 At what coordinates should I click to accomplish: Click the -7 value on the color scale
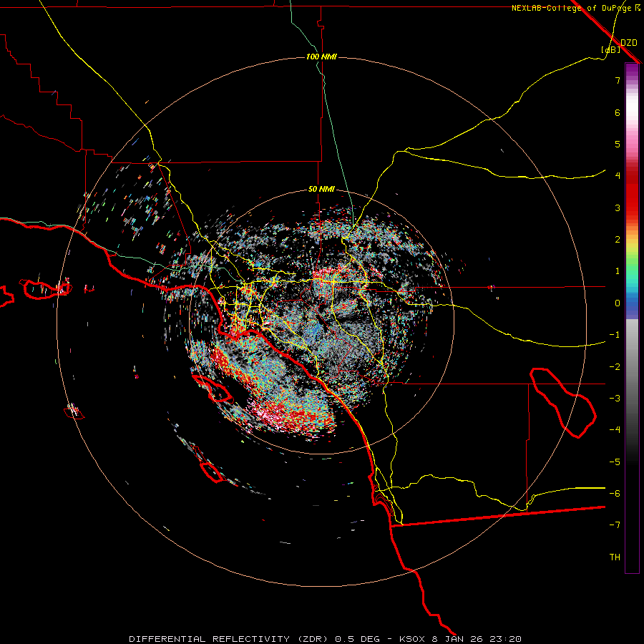[615, 525]
